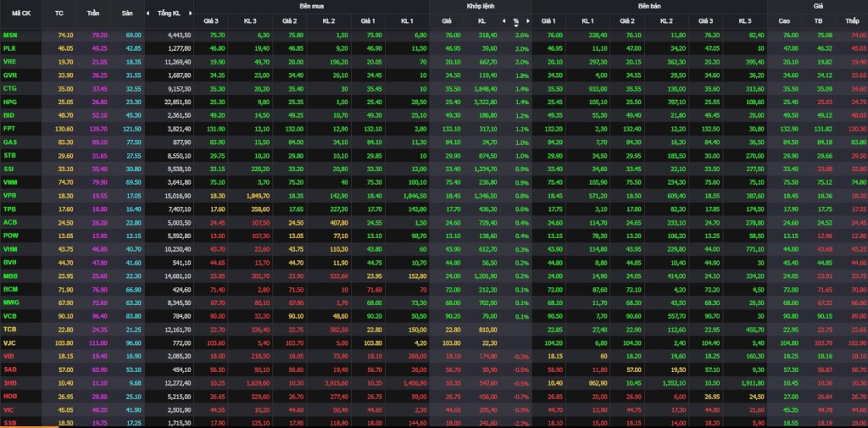Select the VRE ticker symbol
868x428 pixels.
pos(9,62)
